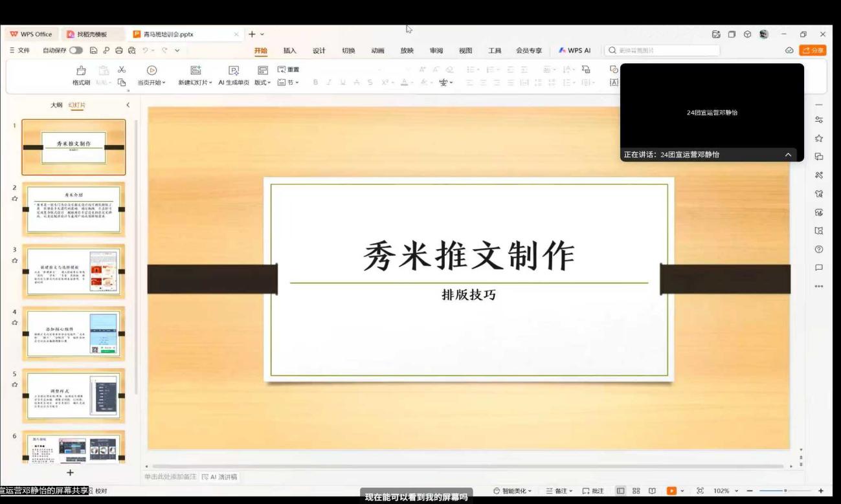
Task: Switch to slide sorter grid view
Action: point(636,491)
